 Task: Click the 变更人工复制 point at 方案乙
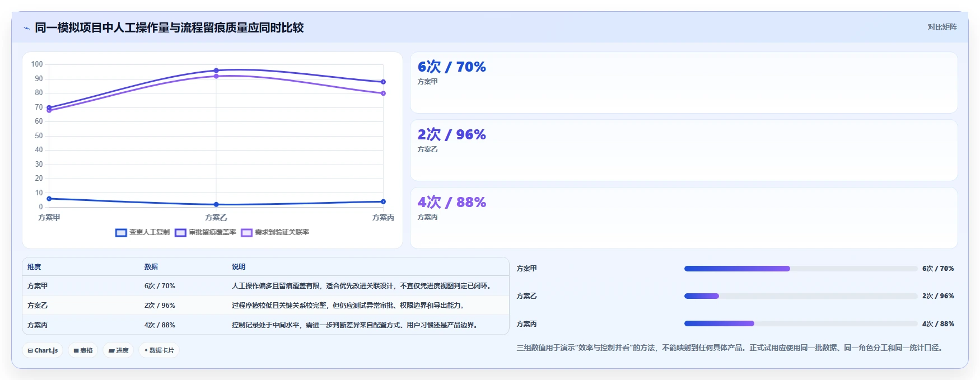[216, 204]
